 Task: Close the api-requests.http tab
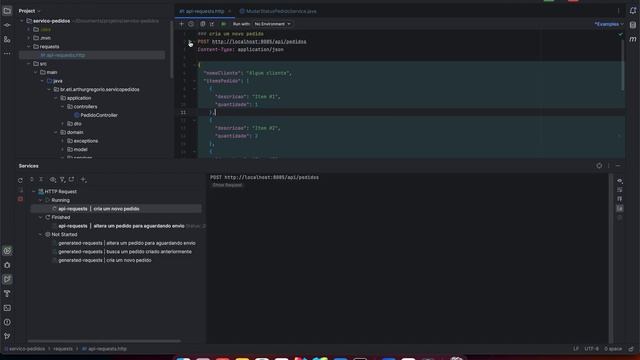point(229,11)
